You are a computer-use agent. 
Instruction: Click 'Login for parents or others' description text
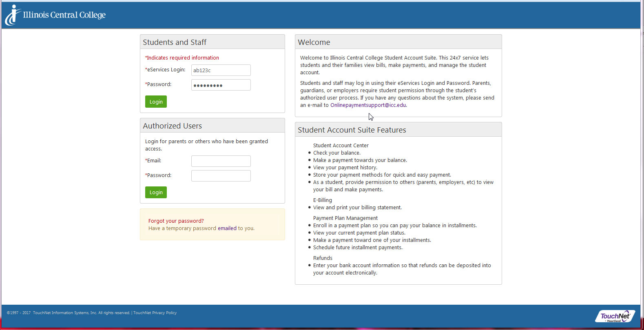pyautogui.click(x=206, y=145)
